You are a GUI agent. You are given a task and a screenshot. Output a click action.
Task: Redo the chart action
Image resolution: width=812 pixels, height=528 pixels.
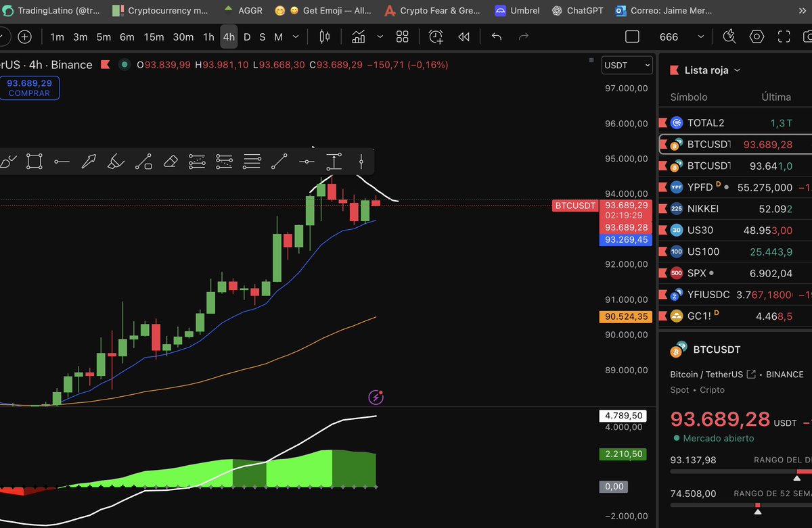[523, 37]
